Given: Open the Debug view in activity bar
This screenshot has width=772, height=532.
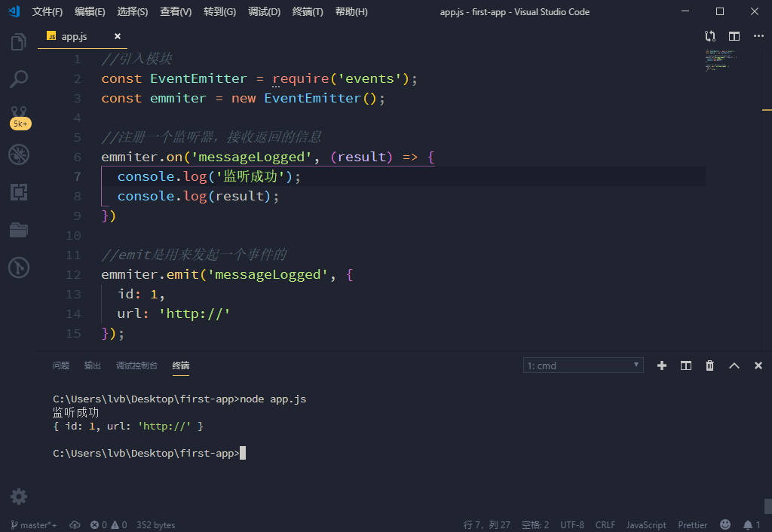Looking at the screenshot, I should 19,154.
